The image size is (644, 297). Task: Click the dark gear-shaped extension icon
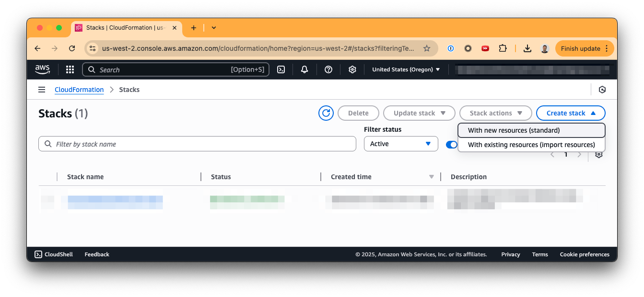(x=468, y=48)
